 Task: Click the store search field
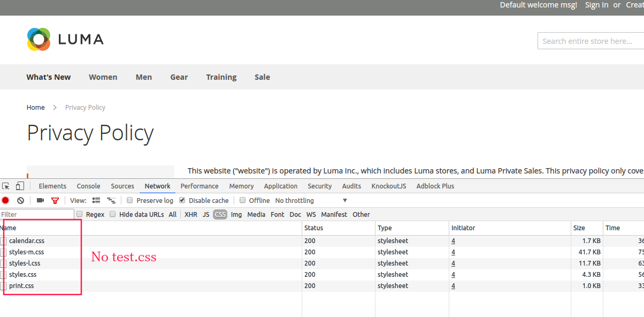point(591,41)
